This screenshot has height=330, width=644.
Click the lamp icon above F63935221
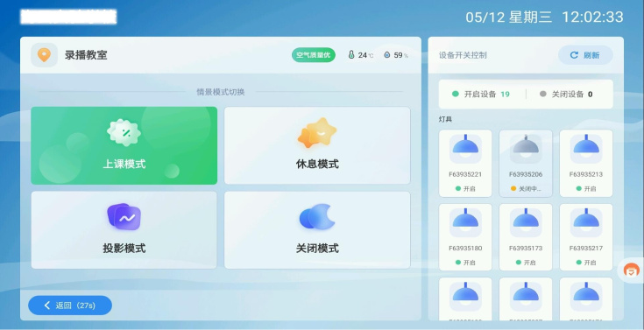point(465,149)
